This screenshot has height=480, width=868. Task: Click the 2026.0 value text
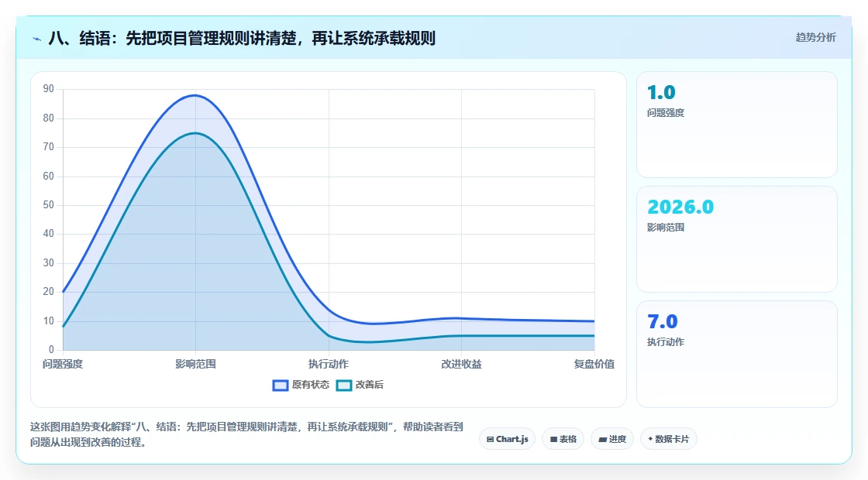coord(680,207)
